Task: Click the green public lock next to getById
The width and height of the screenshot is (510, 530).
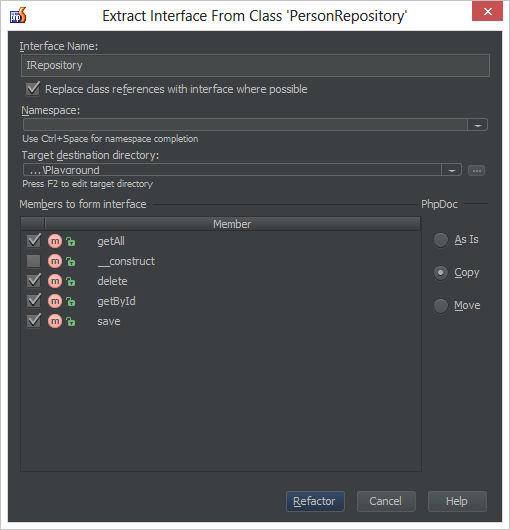Action: pyautogui.click(x=71, y=301)
